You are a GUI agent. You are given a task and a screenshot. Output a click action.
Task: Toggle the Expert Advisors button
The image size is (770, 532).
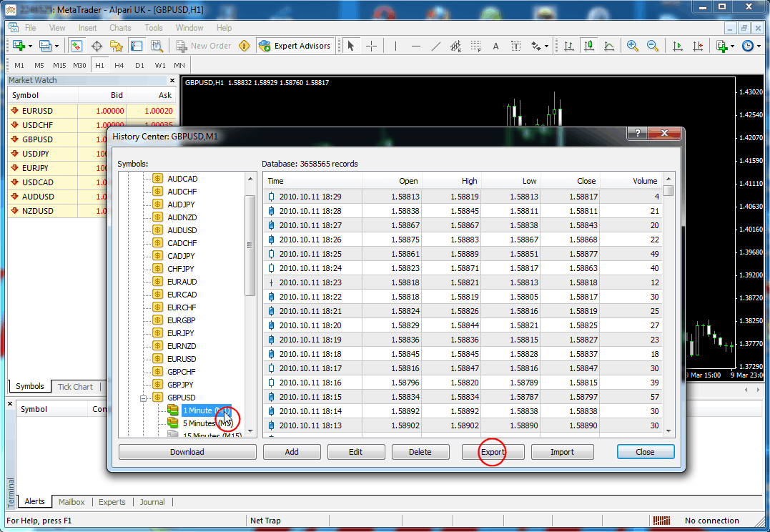(x=295, y=46)
